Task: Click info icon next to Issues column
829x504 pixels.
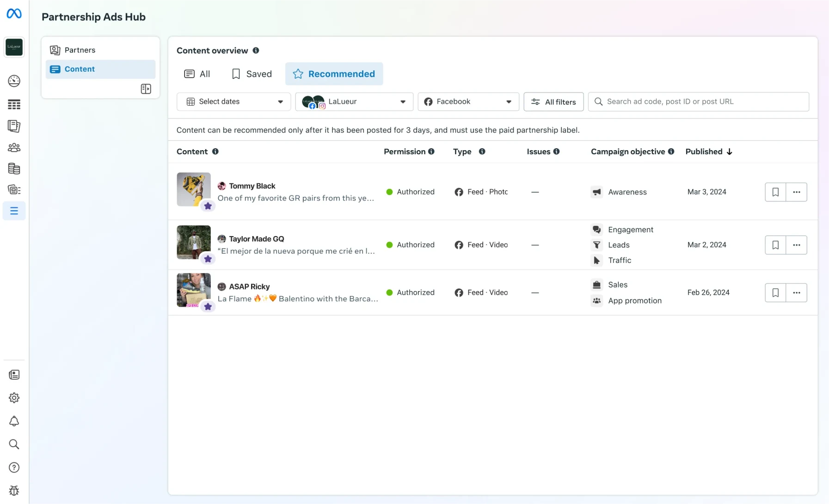Action: (x=556, y=152)
